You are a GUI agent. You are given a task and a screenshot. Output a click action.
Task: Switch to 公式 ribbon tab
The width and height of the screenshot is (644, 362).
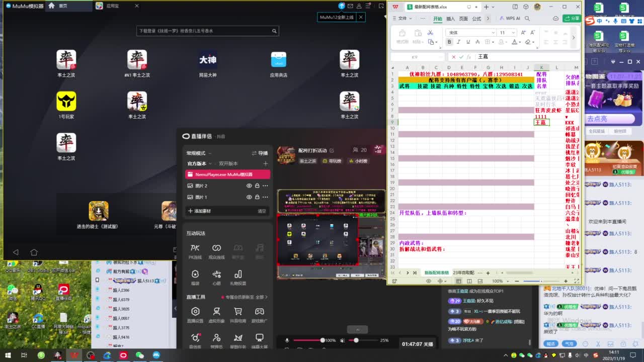(x=476, y=19)
